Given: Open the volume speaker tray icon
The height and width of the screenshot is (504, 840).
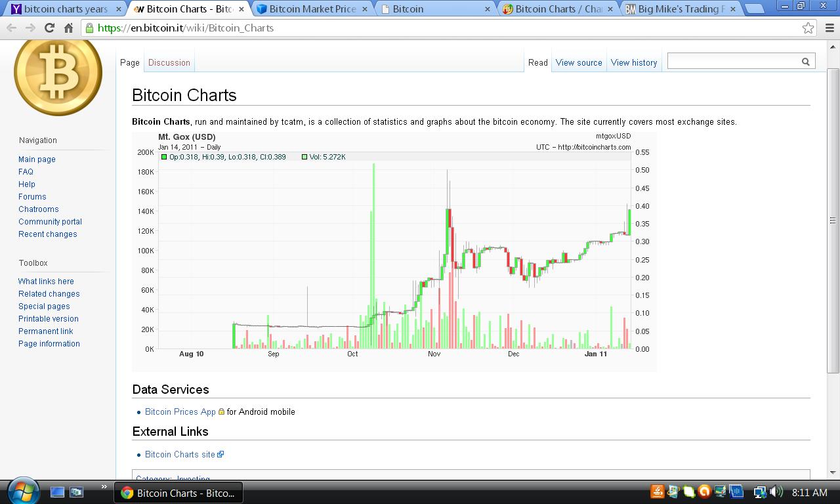Looking at the screenshot, I should pos(776,492).
